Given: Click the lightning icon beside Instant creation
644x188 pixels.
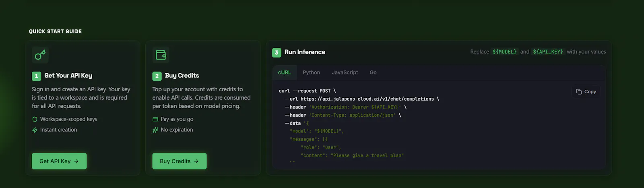Looking at the screenshot, I should click(x=35, y=130).
